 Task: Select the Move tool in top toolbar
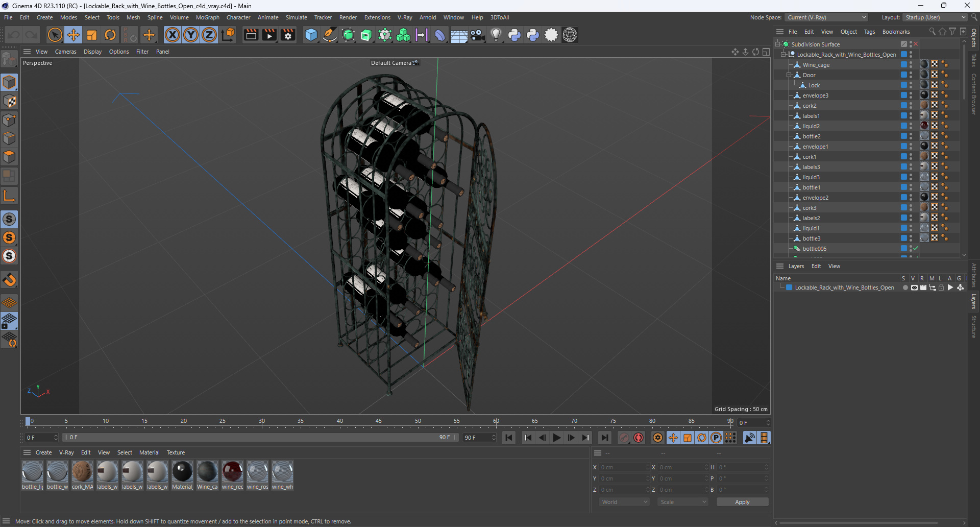pyautogui.click(x=73, y=35)
